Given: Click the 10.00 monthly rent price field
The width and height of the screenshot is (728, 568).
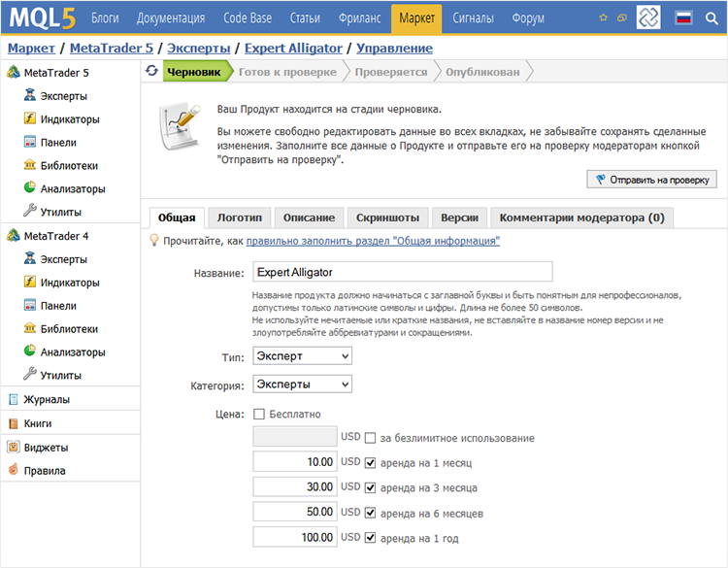Looking at the screenshot, I should [x=295, y=461].
